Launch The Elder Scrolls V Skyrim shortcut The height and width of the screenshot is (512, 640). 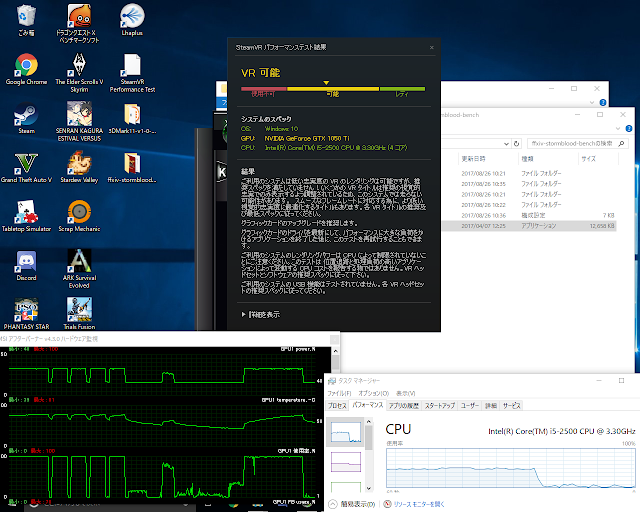pos(79,73)
